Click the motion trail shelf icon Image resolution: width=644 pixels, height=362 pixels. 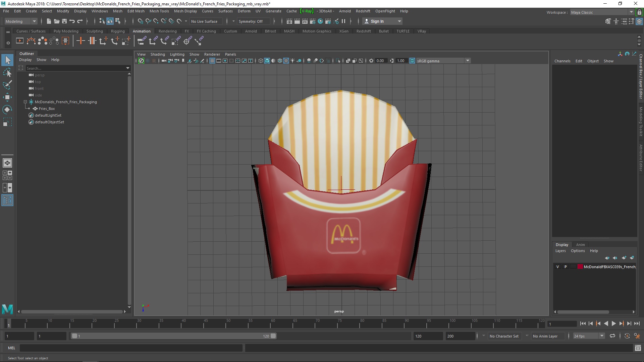(31, 41)
